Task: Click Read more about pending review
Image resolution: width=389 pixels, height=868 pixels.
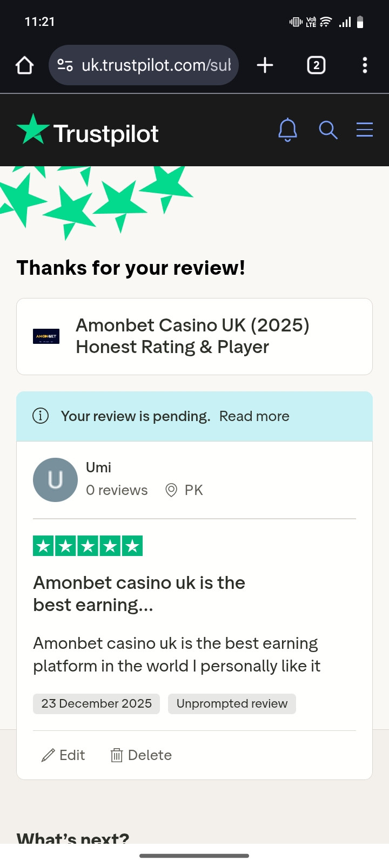Action: (254, 416)
